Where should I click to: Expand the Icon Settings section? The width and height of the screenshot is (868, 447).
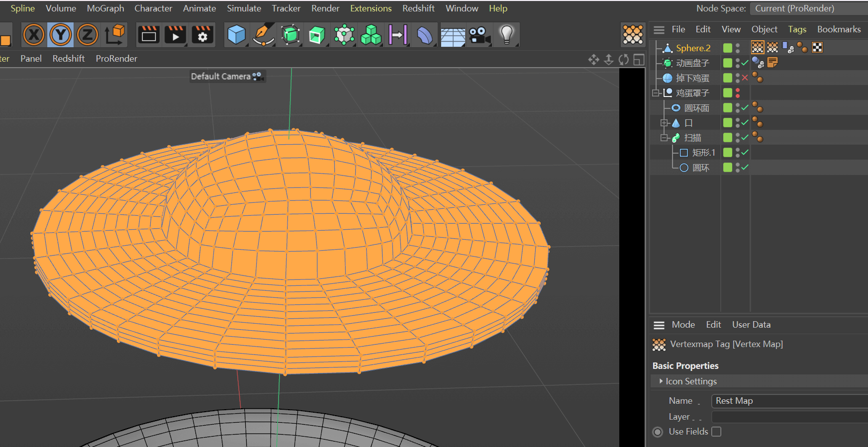pos(661,381)
